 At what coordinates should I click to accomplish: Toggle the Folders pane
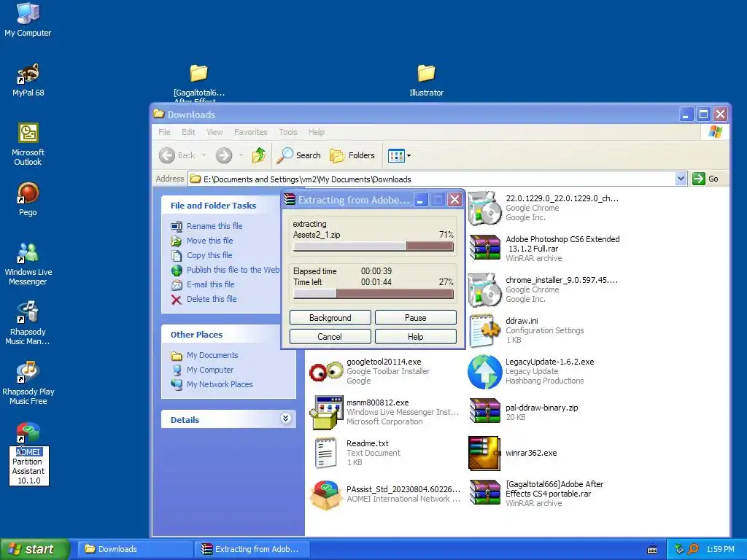point(352,155)
